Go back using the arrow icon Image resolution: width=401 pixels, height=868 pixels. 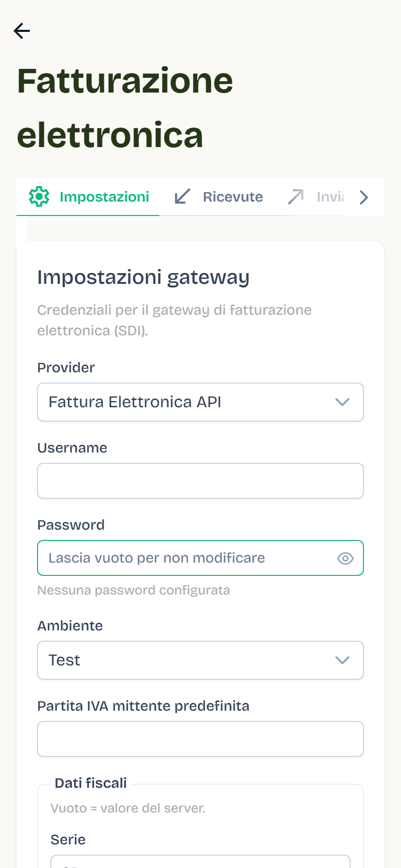(22, 31)
